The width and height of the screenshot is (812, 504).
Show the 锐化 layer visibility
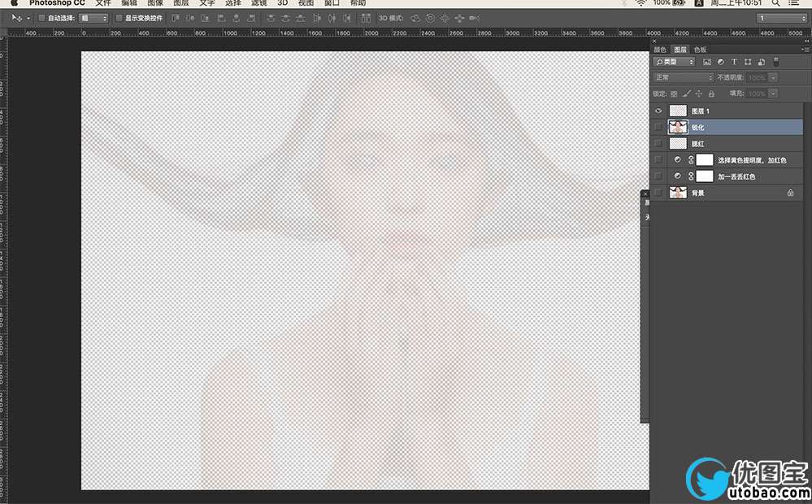[x=658, y=127]
